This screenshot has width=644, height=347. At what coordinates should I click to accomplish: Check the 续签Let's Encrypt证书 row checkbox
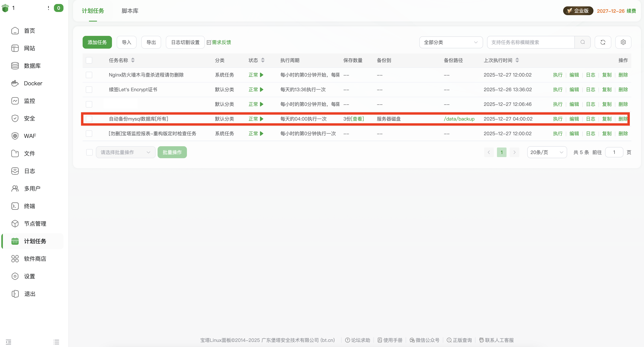pos(89,89)
